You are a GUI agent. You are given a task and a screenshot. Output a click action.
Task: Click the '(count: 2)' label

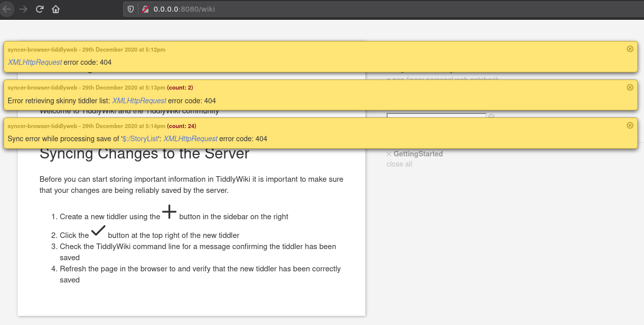pyautogui.click(x=180, y=88)
